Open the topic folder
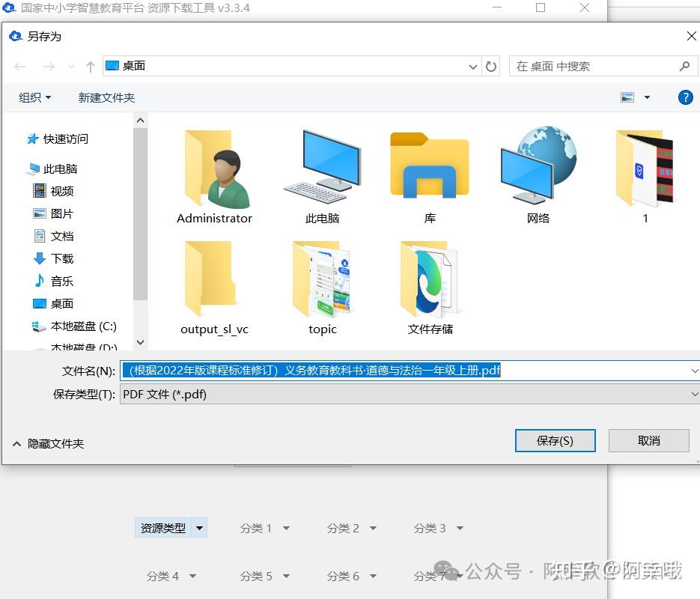700x599 pixels. 323,288
